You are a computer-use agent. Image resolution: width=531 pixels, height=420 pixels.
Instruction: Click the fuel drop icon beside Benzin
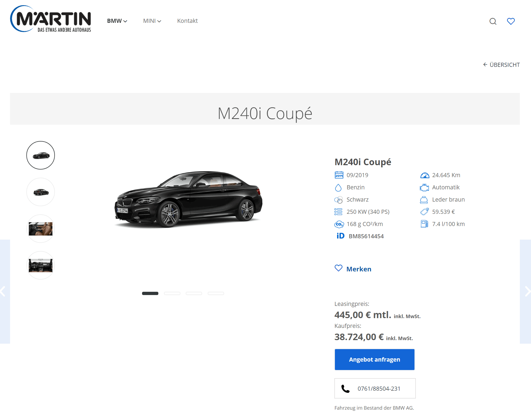[338, 187]
